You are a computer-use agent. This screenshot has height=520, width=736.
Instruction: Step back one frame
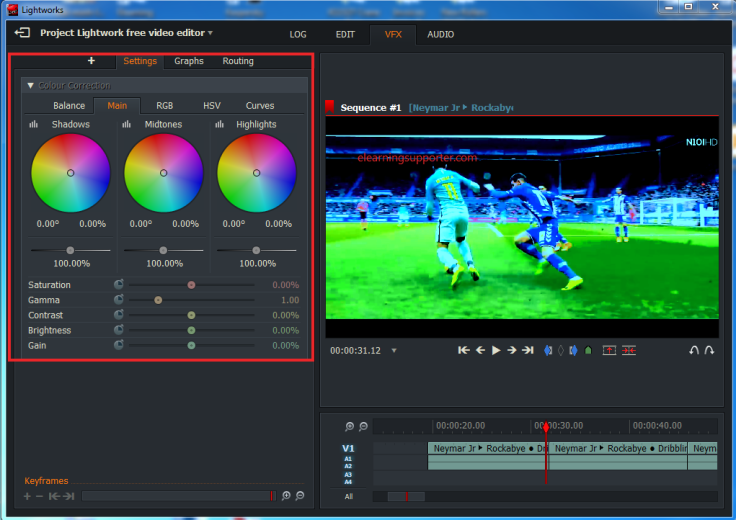point(480,350)
